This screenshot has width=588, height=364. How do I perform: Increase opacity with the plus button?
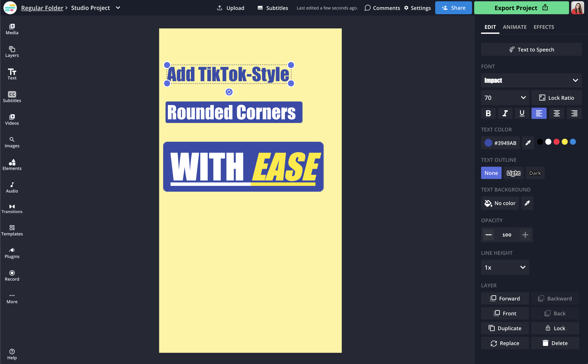525,235
